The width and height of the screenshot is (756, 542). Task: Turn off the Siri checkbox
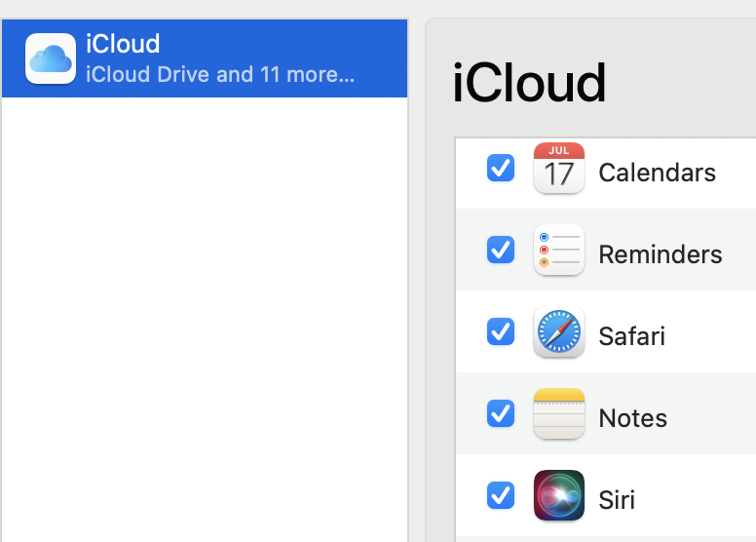click(x=501, y=495)
